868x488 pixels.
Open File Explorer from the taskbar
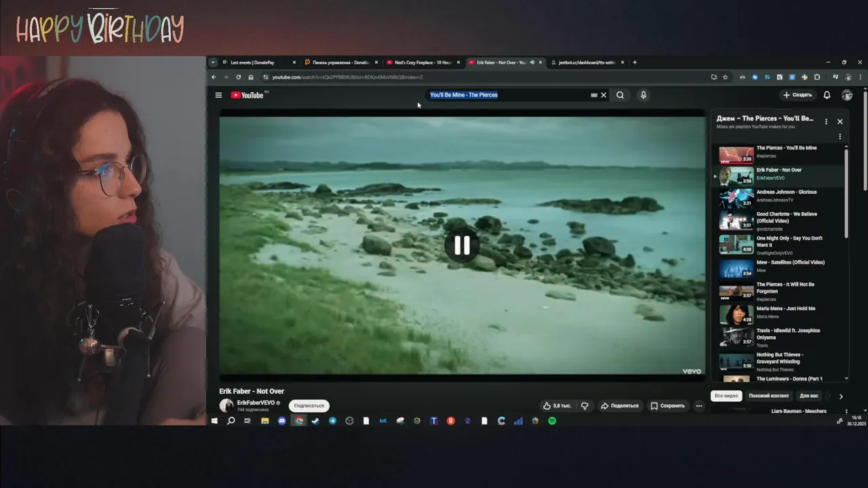[x=265, y=421]
